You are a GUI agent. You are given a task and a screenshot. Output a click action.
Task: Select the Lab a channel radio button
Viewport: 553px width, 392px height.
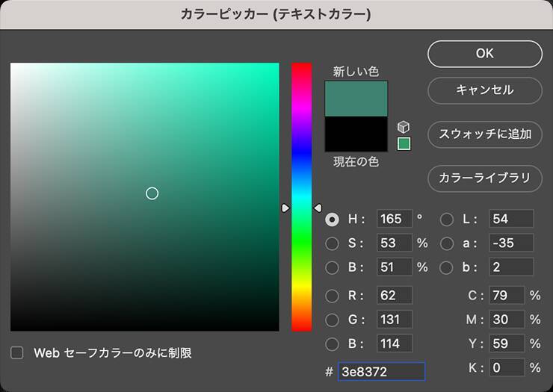[447, 243]
